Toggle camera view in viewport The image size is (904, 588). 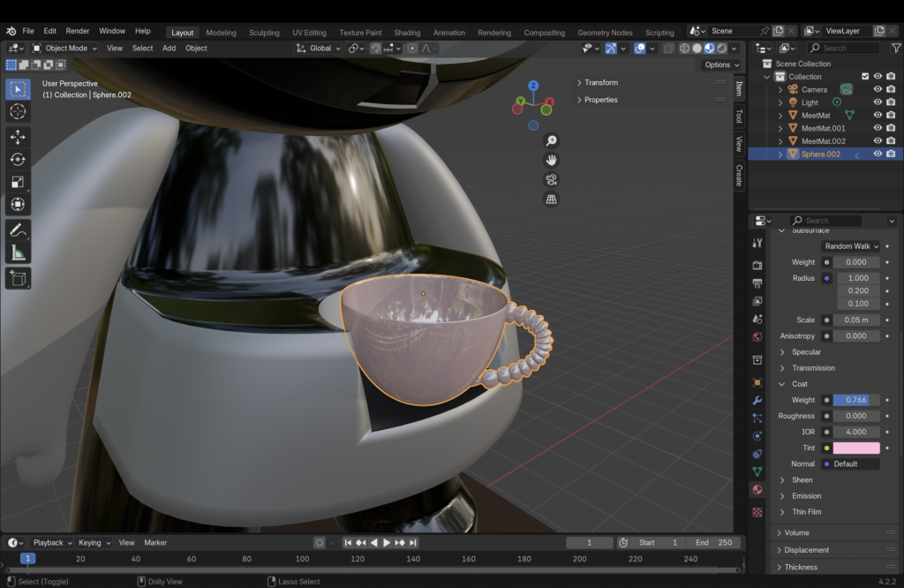(x=551, y=179)
